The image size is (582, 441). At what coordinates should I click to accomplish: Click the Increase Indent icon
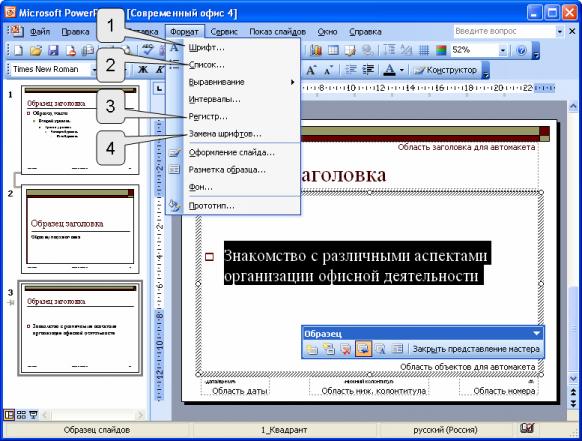tap(368, 69)
